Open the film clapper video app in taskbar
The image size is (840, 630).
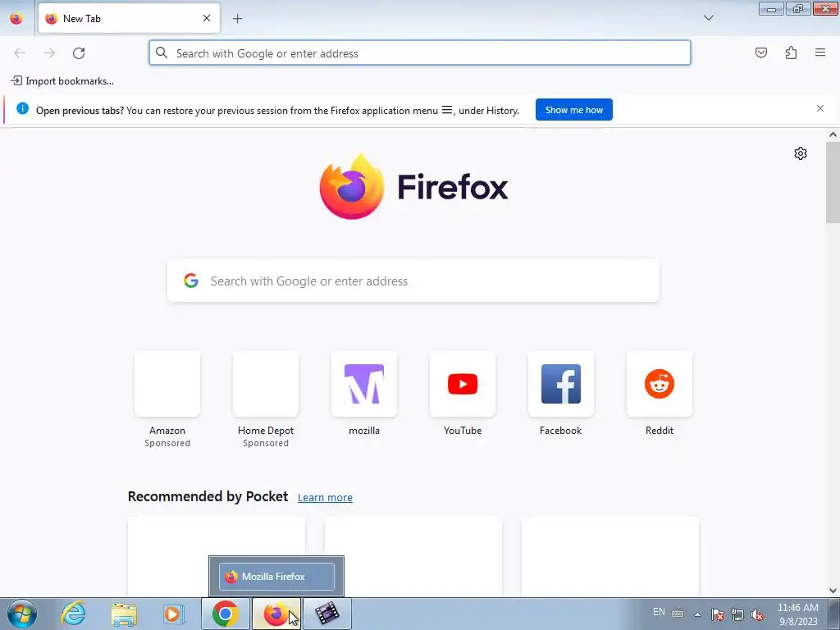click(326, 614)
